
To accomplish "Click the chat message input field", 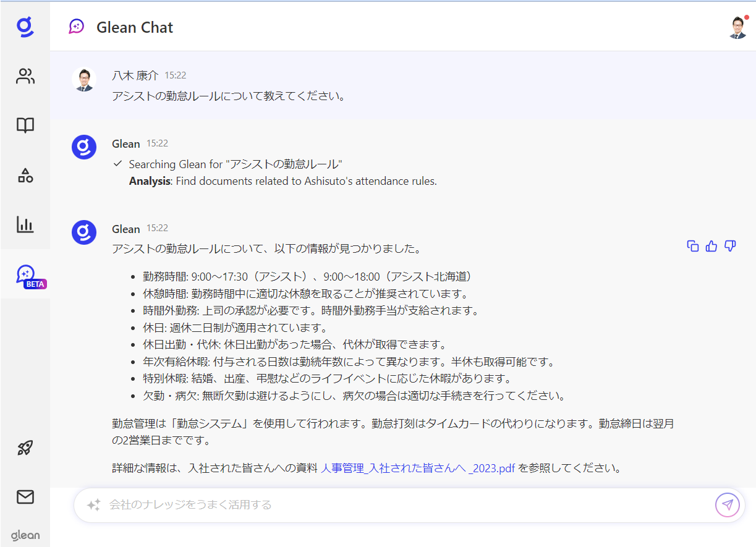I will tap(396, 505).
